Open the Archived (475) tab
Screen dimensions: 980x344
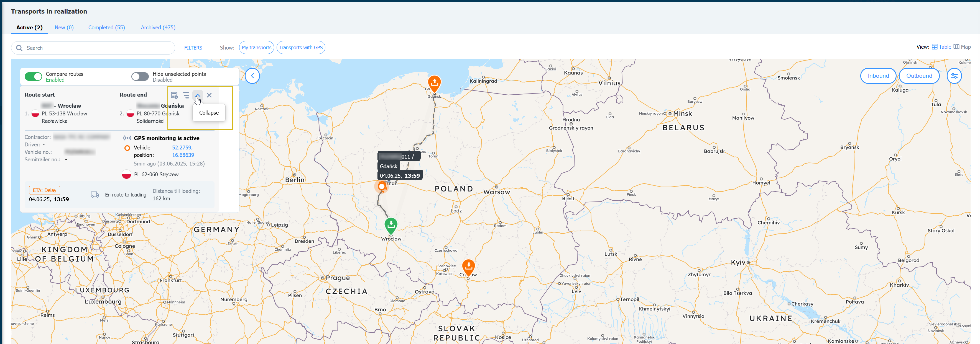pos(158,27)
